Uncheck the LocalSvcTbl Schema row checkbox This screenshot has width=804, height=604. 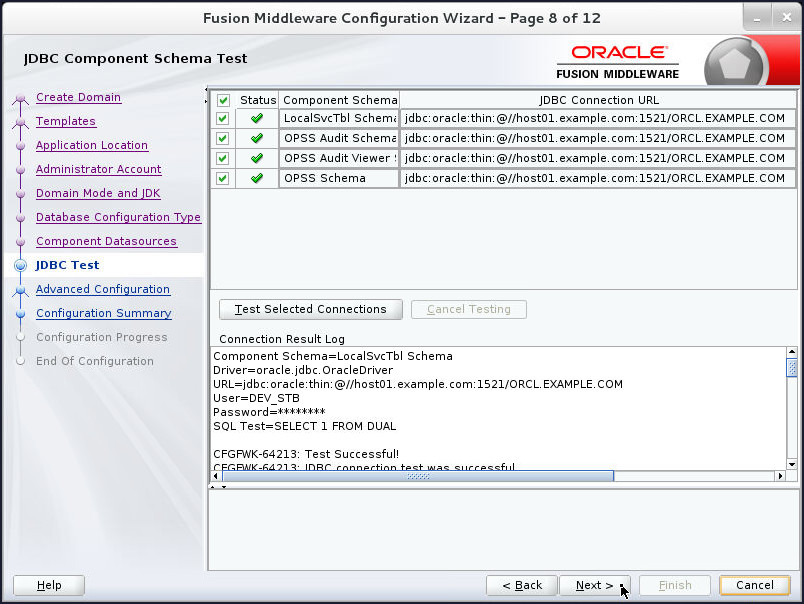click(x=222, y=119)
